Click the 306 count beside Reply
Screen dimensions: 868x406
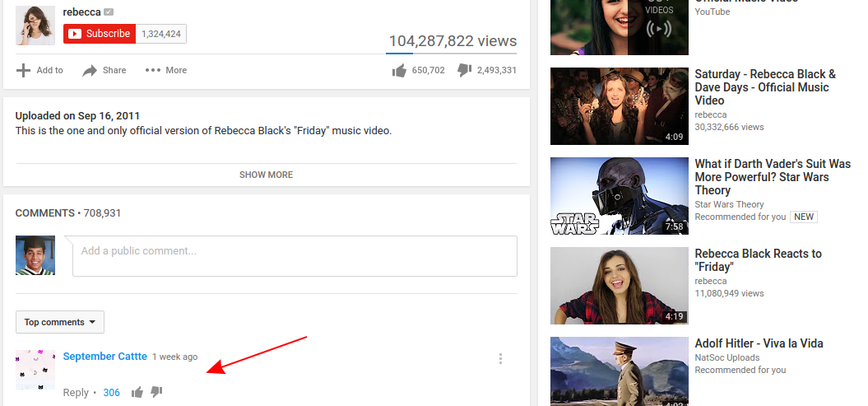[x=111, y=392]
